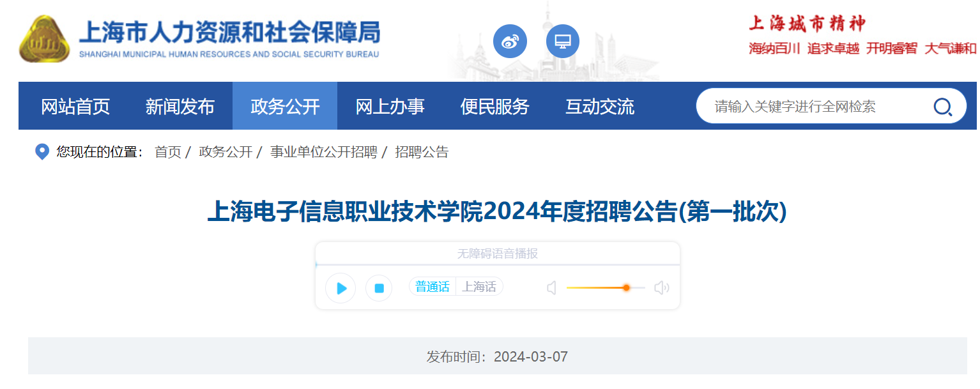Click the 发布时间 2024-03-07 text

tap(497, 356)
